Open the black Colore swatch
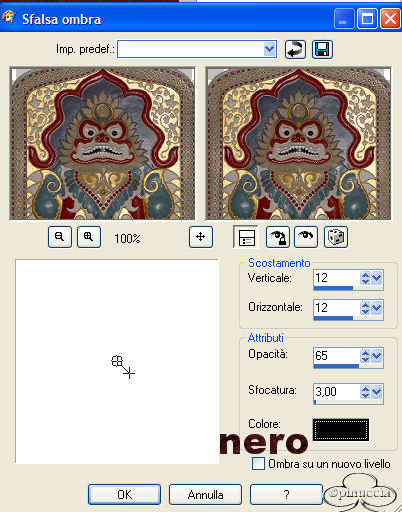 (x=341, y=430)
